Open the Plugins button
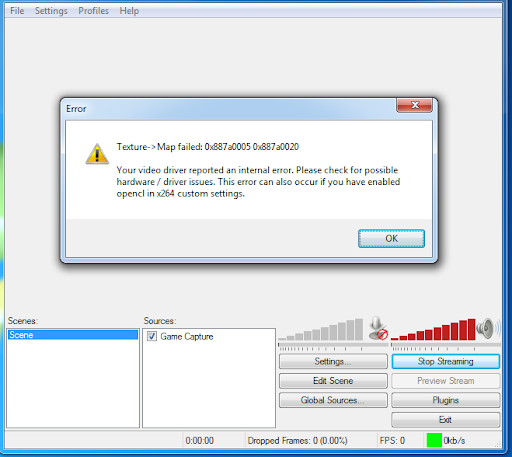The width and height of the screenshot is (512, 457). [446, 400]
